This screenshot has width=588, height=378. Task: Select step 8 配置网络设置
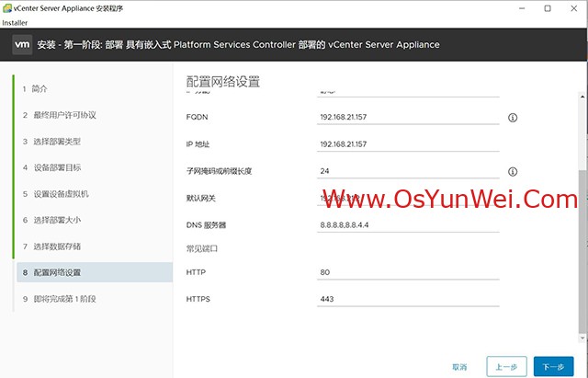(x=95, y=272)
